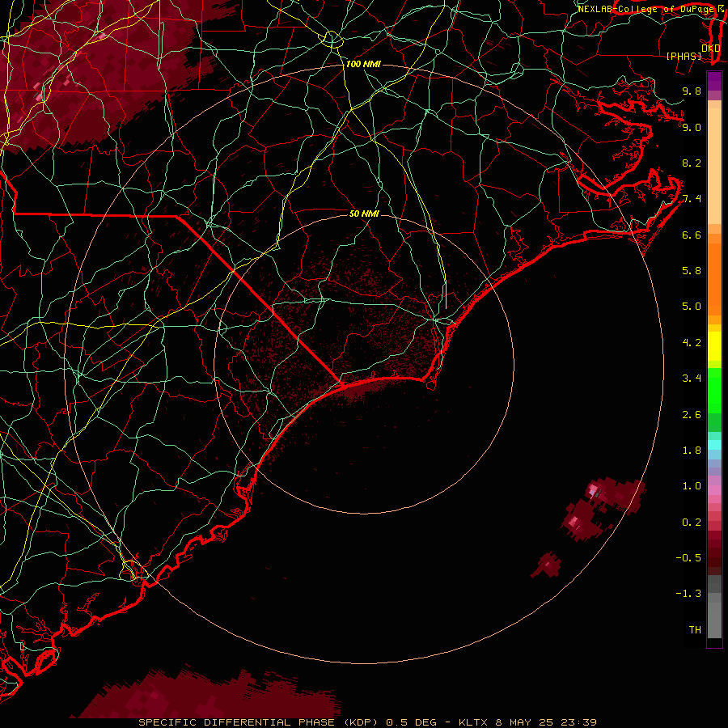Click the 7.4 scale value
The height and width of the screenshot is (728, 728).
point(692,199)
